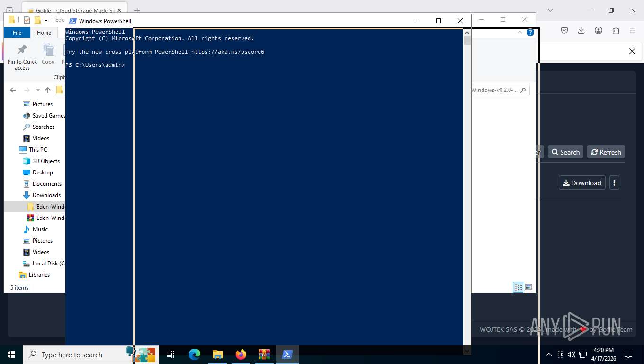Open the File tab in File Explorer
The height and width of the screenshot is (364, 644).
(17, 33)
